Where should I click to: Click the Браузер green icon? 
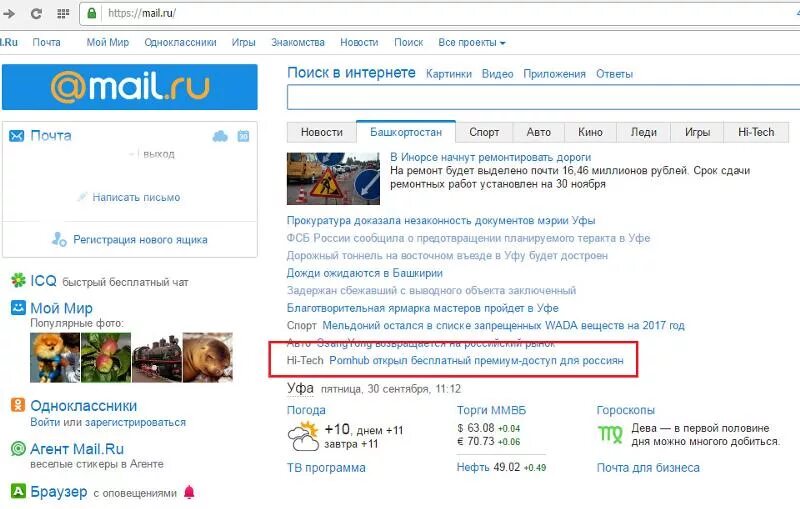click(18, 491)
